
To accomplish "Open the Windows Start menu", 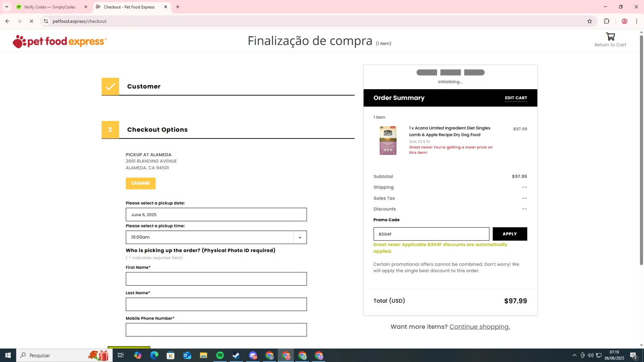I will (x=8, y=355).
